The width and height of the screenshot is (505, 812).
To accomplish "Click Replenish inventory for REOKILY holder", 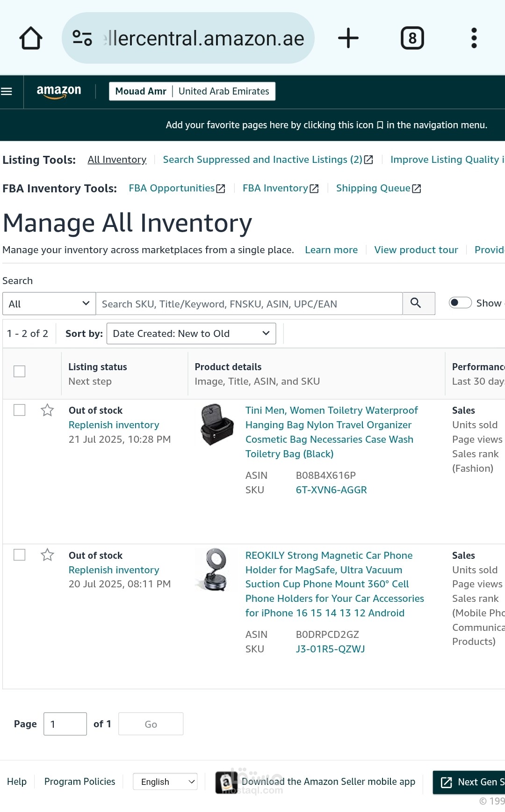I will [x=114, y=570].
